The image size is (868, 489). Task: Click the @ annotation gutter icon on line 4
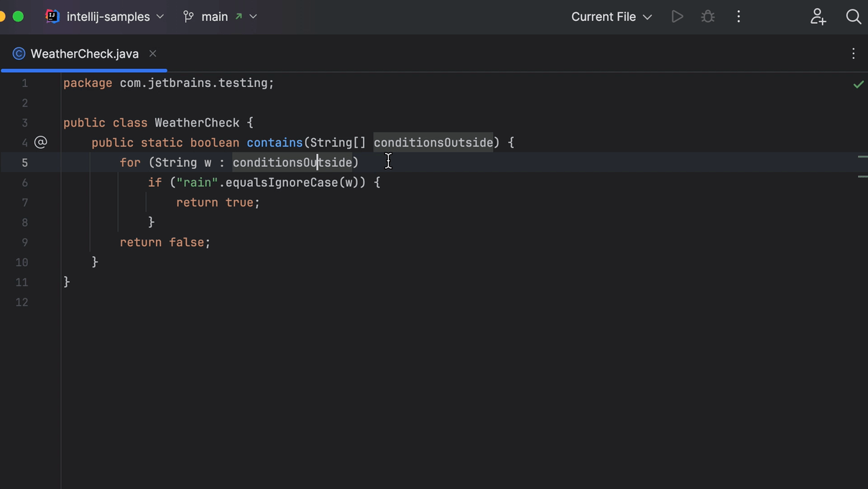[x=40, y=142]
